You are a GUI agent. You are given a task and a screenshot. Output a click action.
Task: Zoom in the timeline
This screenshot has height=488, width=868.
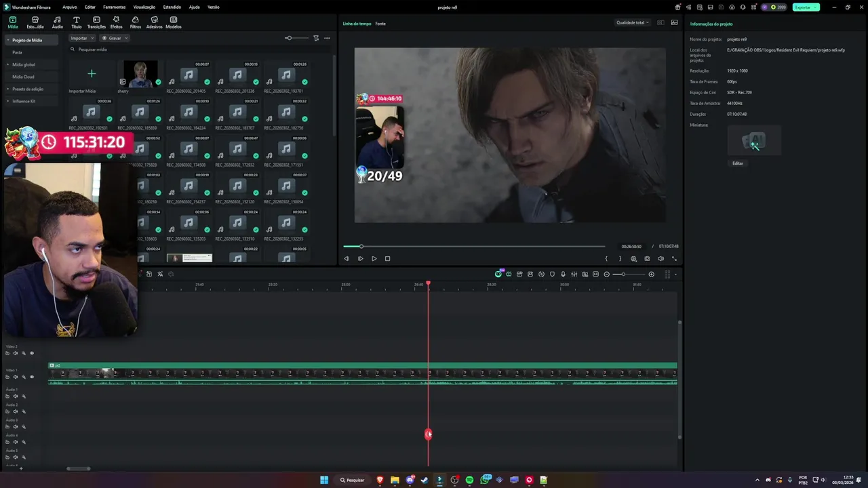tap(652, 274)
